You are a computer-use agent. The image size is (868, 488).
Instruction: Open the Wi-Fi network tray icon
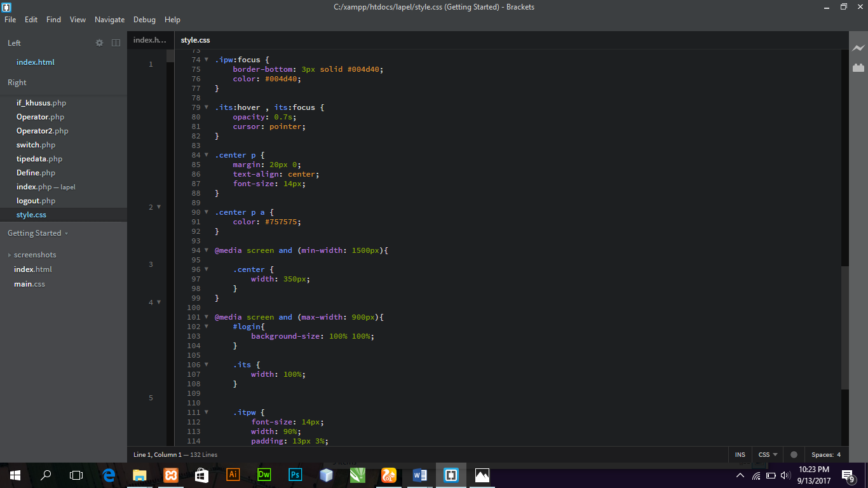pyautogui.click(x=756, y=475)
